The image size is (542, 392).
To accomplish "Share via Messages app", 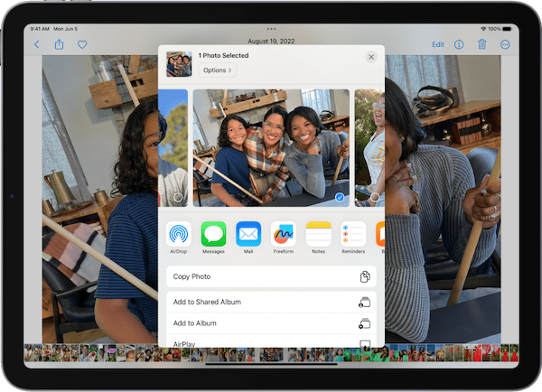I will pyautogui.click(x=213, y=238).
